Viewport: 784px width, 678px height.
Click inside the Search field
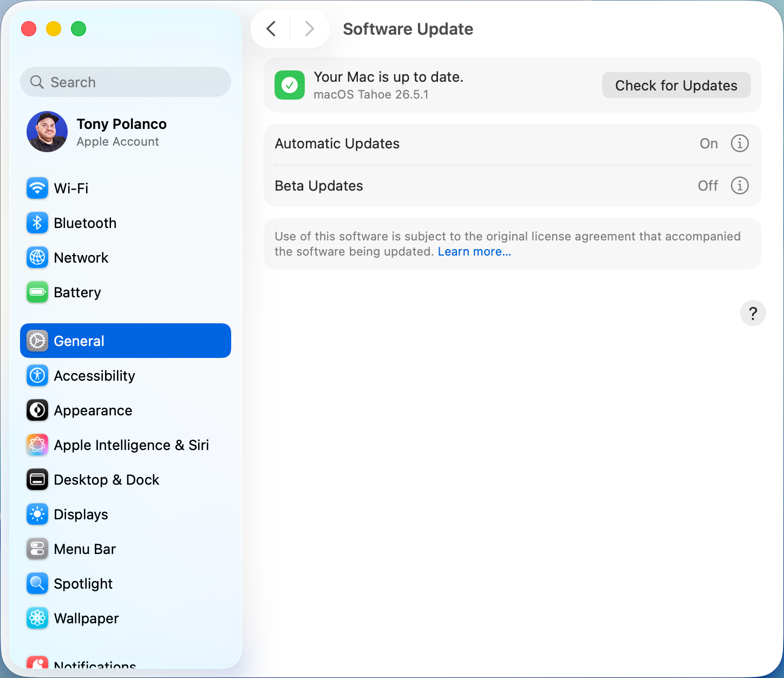pos(126,82)
